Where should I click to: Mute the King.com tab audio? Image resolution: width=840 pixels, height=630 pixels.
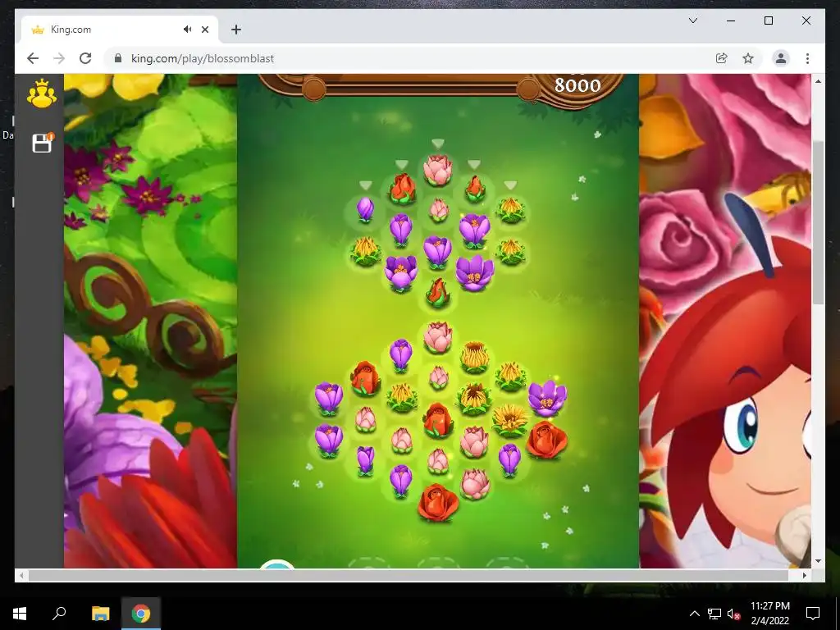188,30
